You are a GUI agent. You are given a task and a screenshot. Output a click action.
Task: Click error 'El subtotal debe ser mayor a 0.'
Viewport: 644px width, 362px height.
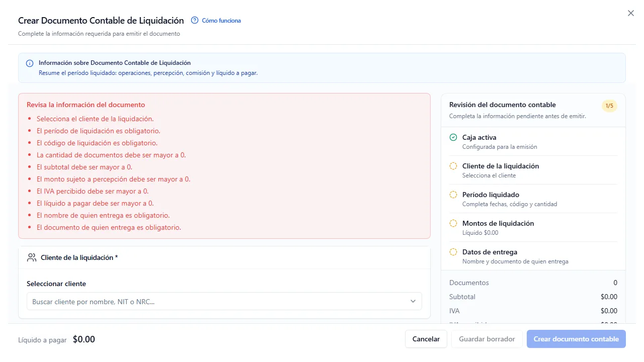[85, 167]
